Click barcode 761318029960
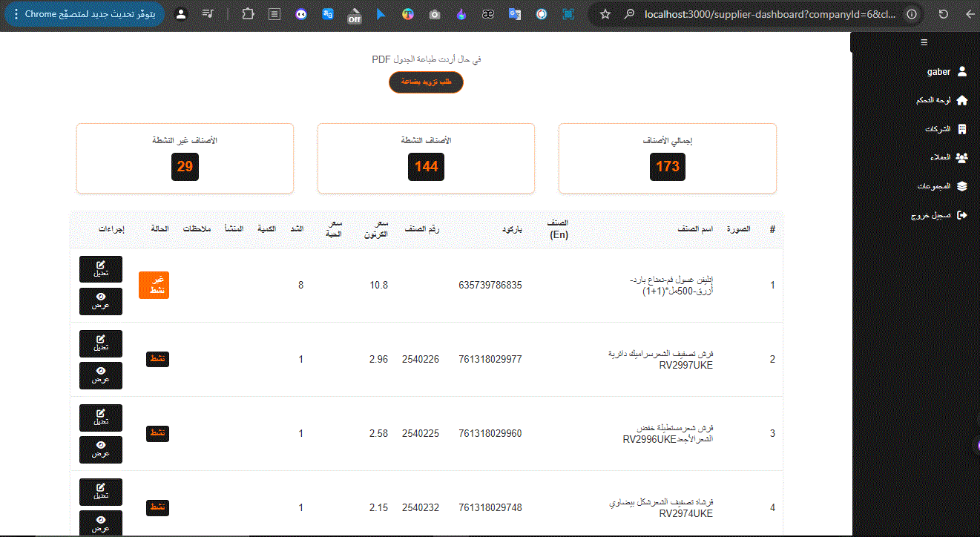Screen dimensions: 980x537 490,433
